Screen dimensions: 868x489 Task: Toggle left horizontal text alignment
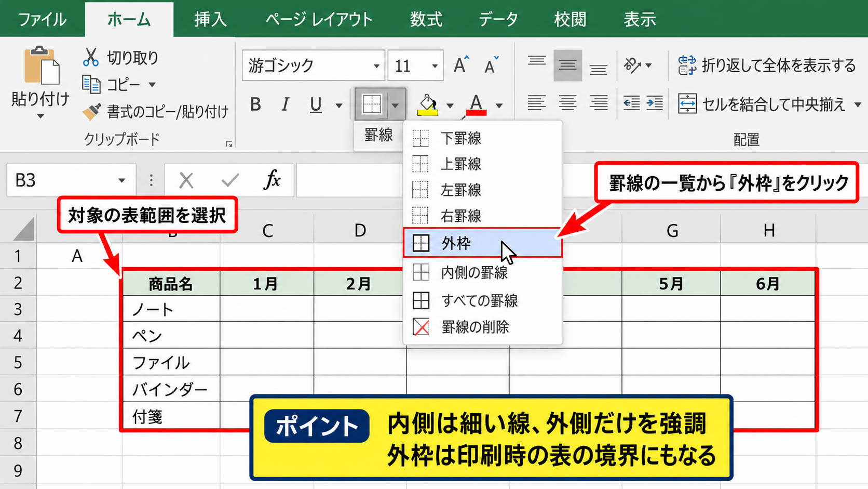[536, 103]
